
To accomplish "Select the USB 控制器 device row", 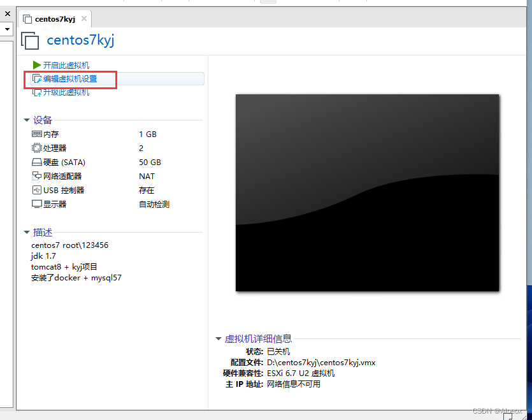I will coord(117,190).
